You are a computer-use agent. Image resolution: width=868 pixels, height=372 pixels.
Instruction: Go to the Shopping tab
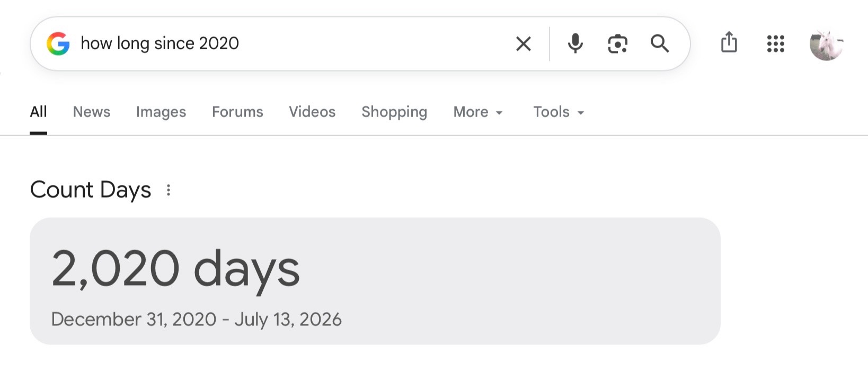click(394, 112)
